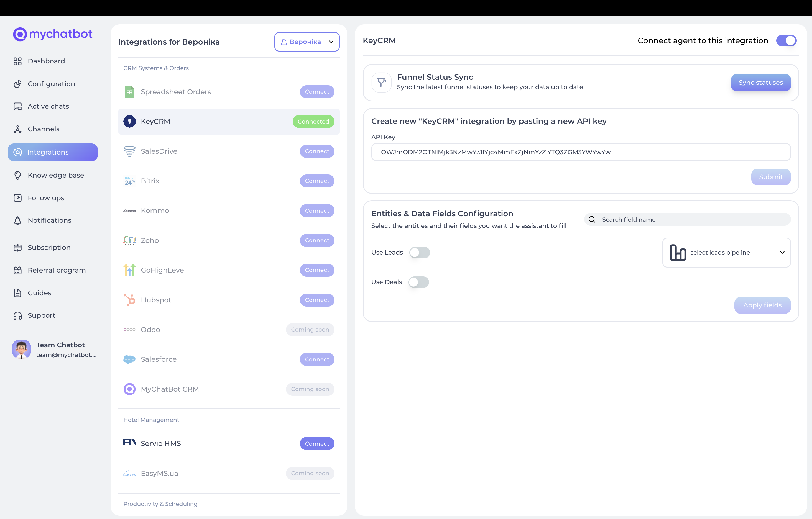Enable the Use Deals switch
The width and height of the screenshot is (812, 519).
coord(418,282)
